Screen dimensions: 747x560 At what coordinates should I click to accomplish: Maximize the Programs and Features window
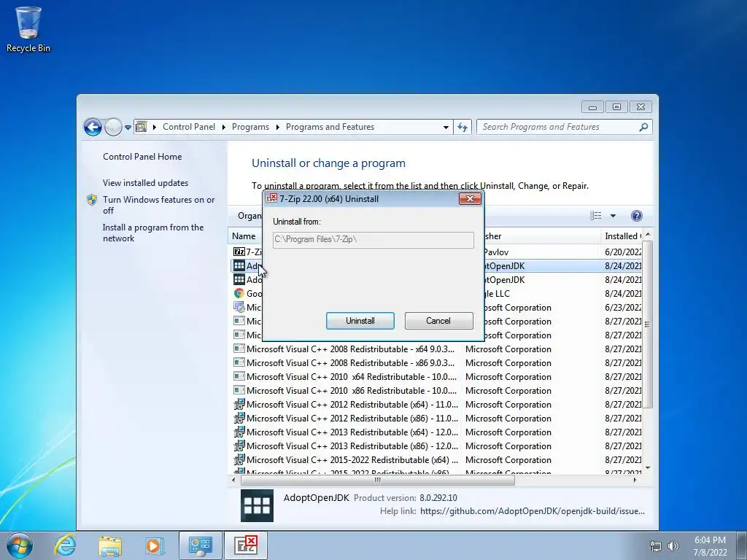(x=616, y=106)
